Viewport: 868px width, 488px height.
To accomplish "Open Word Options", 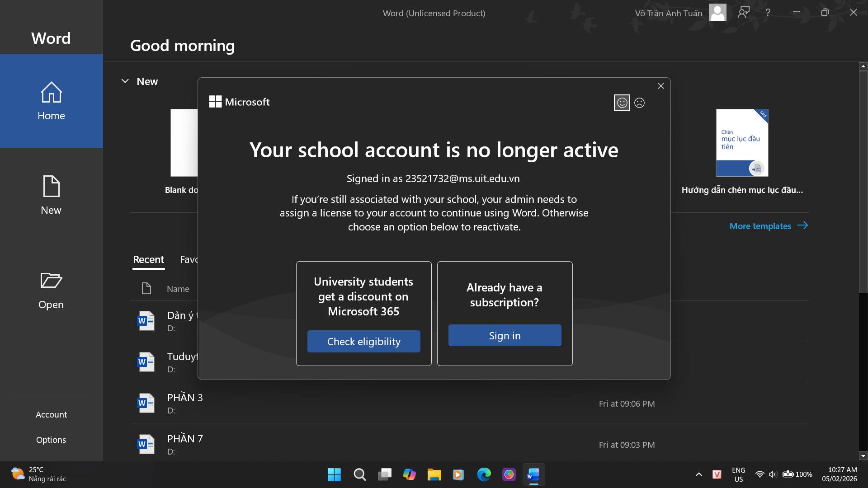I will [51, 440].
